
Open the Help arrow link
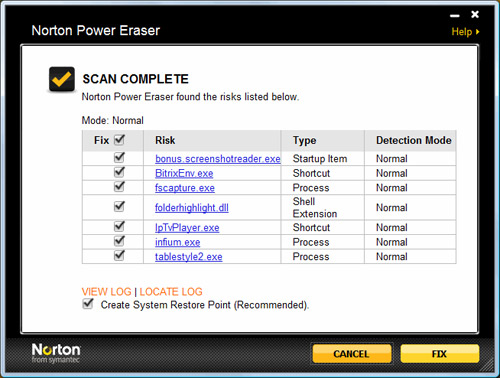pos(465,32)
